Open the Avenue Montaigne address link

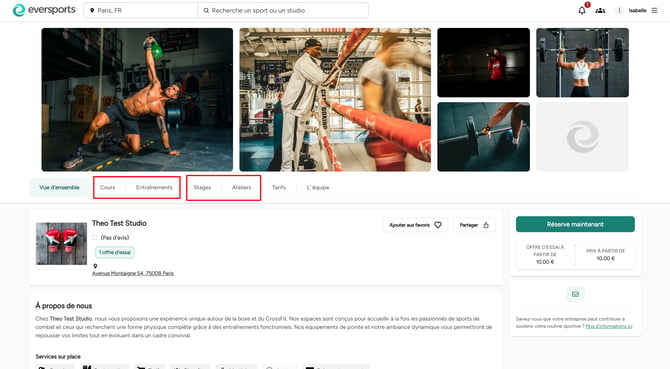click(133, 273)
